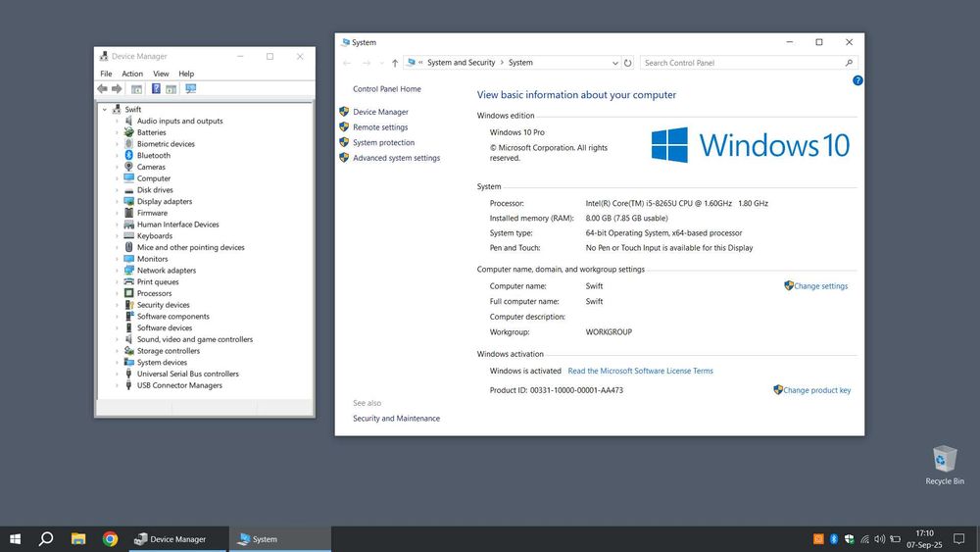Open the Help menu in Device Manager
Screen dimensions: 980x552
[186, 74]
